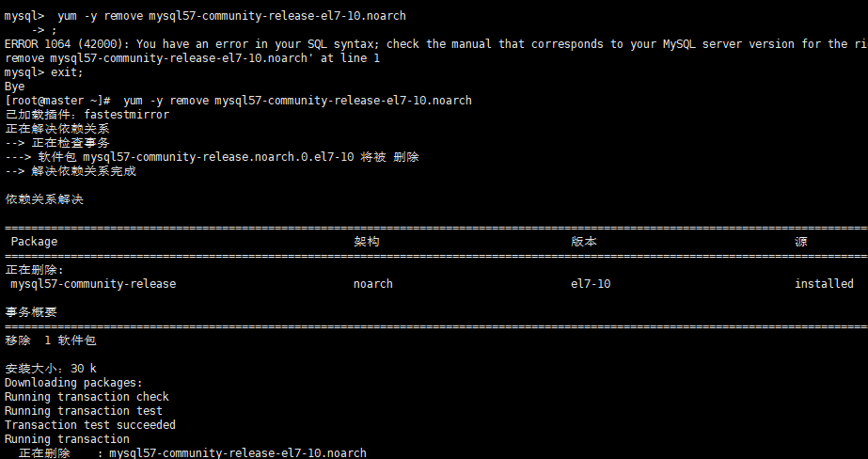Click the final '正在删除 : mysql57-community-release-el7-10.noarch' line
The height and width of the screenshot is (459, 868).
pyautogui.click(x=192, y=453)
